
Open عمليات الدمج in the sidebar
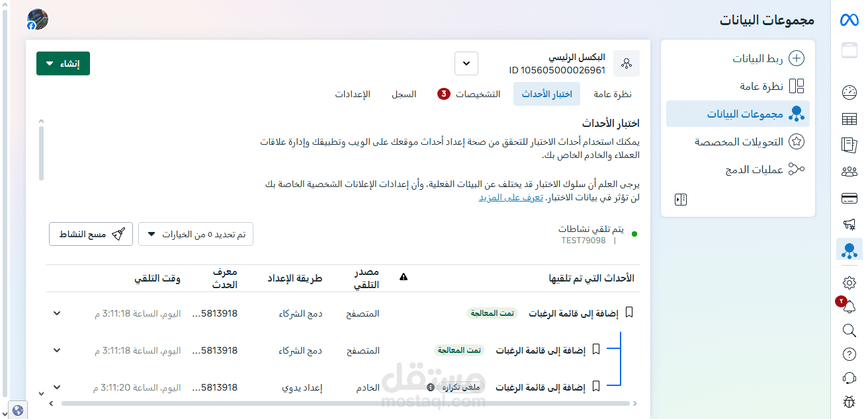point(738,169)
